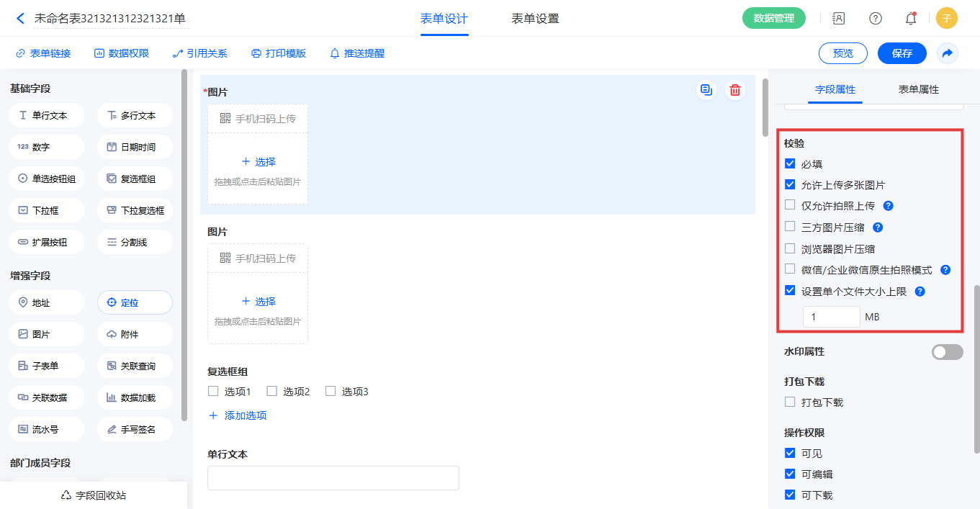Click the copy field icon on 图片 field

point(706,90)
